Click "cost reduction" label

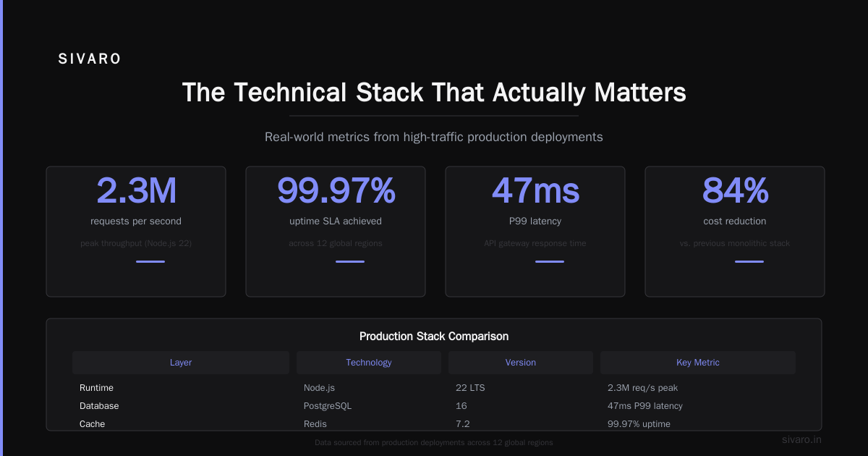pyautogui.click(x=735, y=221)
